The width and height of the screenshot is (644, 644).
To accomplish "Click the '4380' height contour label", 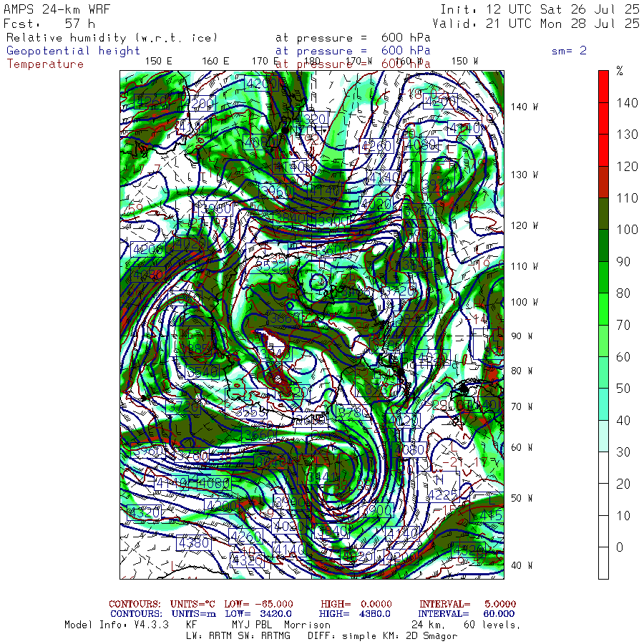I will [194, 543].
